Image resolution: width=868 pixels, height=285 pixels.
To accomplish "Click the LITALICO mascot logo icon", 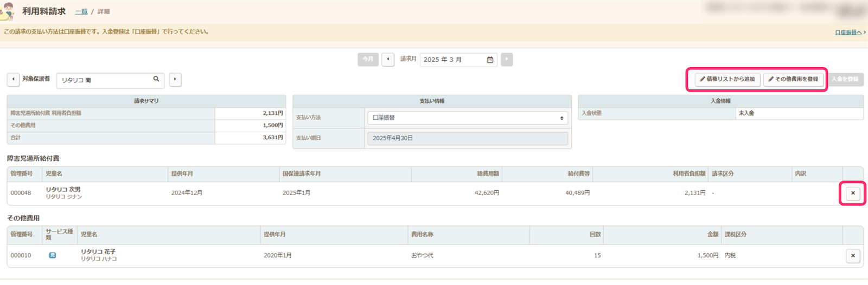I will [x=8, y=11].
